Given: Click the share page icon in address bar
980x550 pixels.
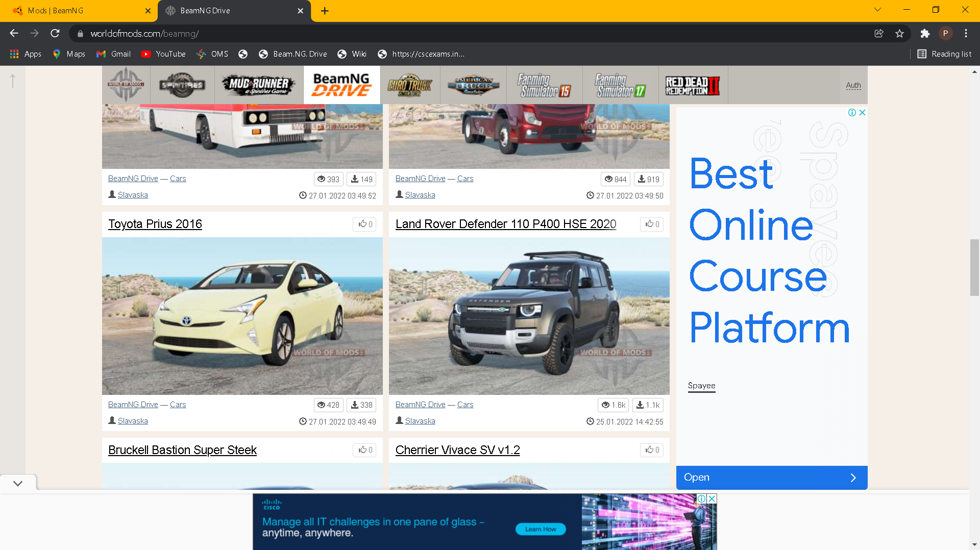Looking at the screenshot, I should (879, 33).
